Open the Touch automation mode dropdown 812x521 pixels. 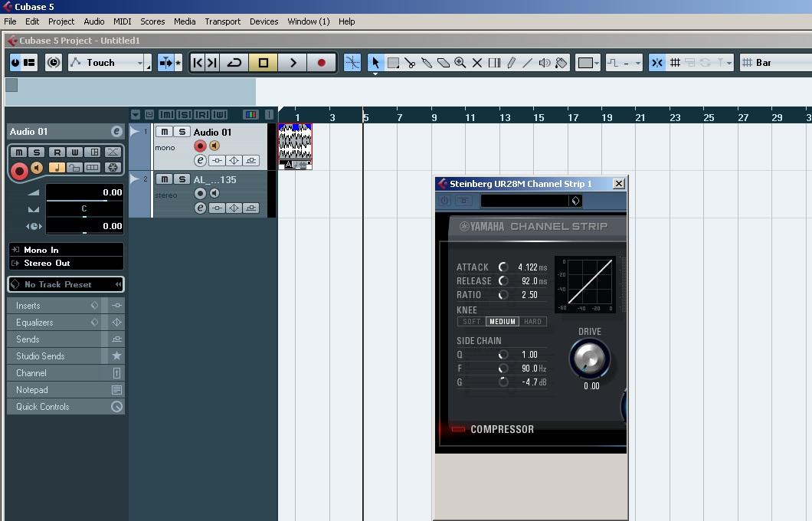tap(106, 63)
